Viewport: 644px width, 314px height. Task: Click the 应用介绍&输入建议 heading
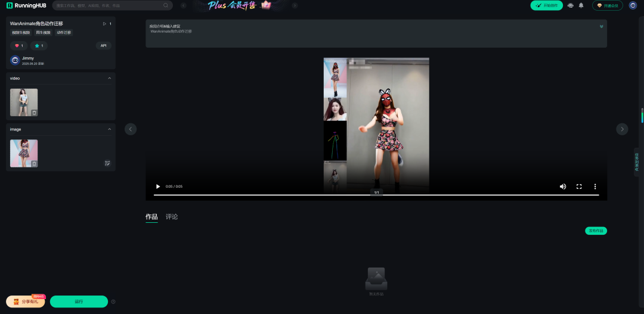tap(165, 26)
